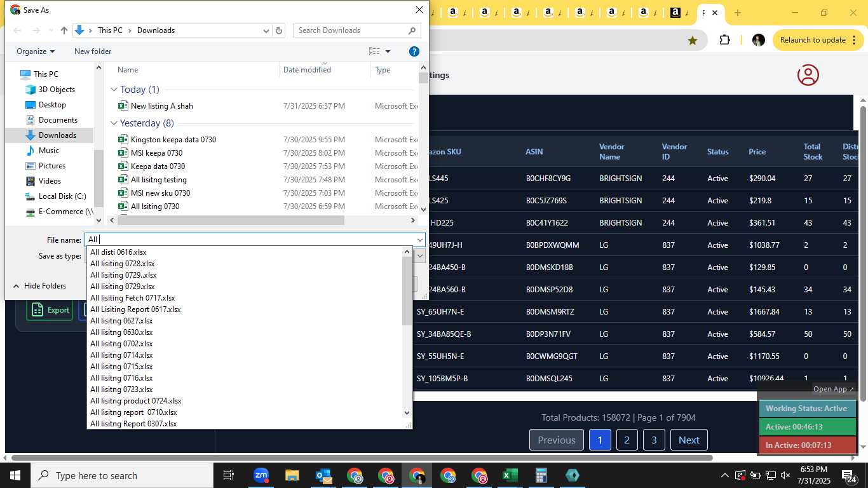
Task: Select Music folder in navigation pane
Action: [x=48, y=151]
